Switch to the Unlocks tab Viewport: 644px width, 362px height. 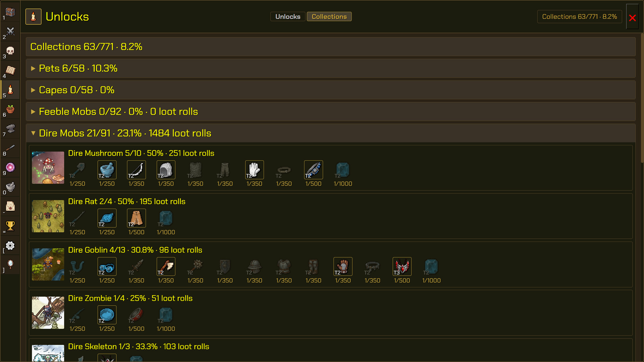click(x=288, y=16)
